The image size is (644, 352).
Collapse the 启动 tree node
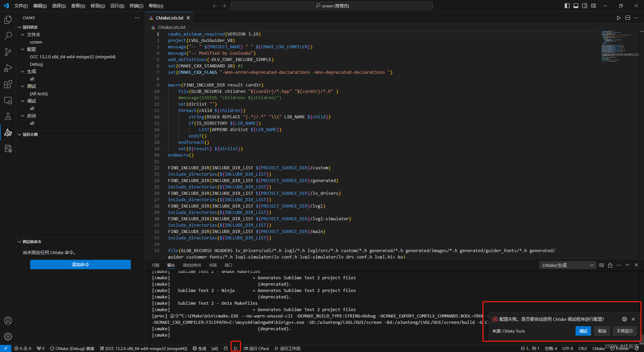click(22, 116)
